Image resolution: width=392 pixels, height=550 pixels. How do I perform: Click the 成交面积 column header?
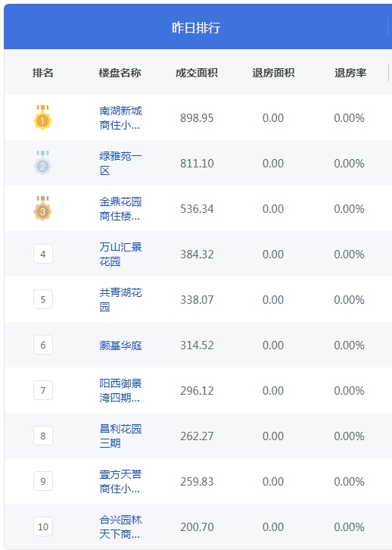197,73
